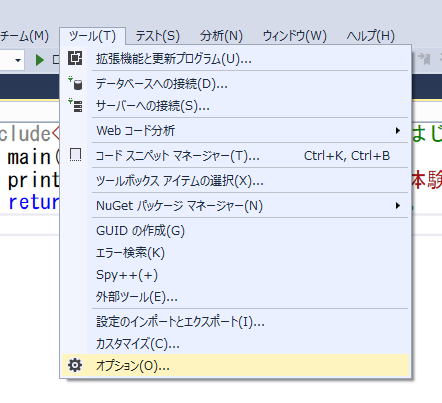This screenshot has width=442, height=403.
Task: Open the toolbar combo box dropdown arrow
Action: (x=18, y=60)
